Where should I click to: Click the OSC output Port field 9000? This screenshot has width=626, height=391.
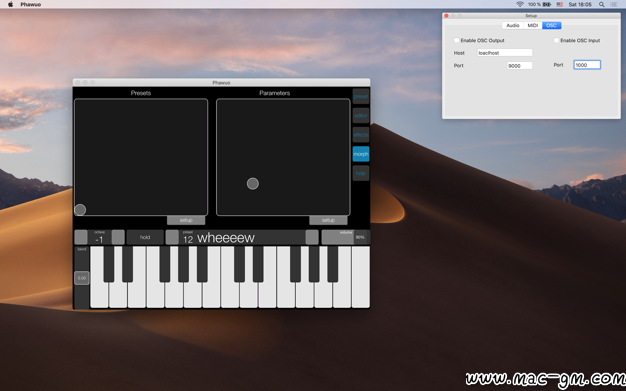pos(519,65)
